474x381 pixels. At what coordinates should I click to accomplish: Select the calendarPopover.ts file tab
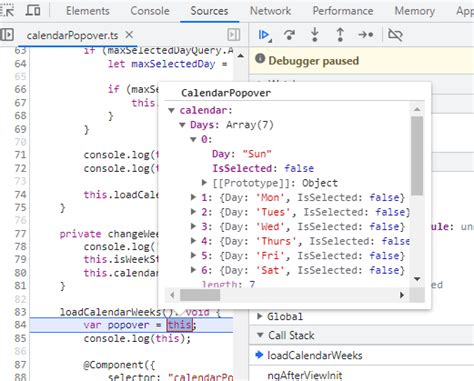[72, 35]
